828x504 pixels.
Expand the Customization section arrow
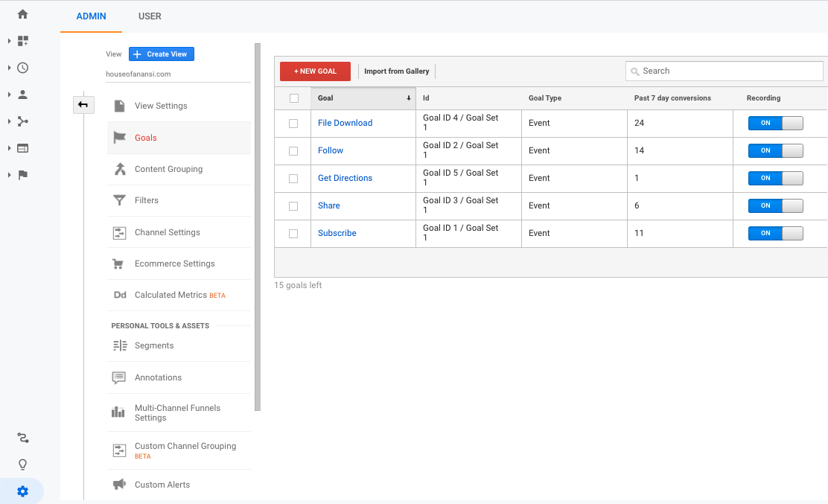pos(10,41)
